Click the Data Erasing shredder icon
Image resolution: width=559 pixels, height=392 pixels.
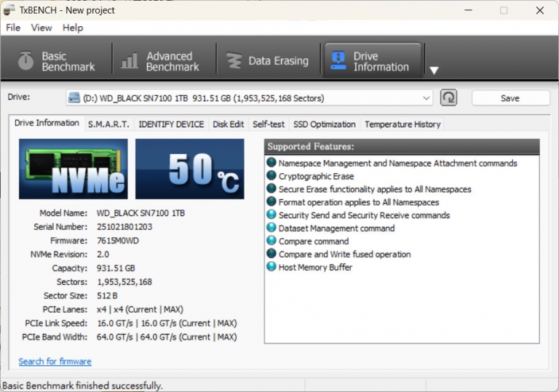pos(234,60)
